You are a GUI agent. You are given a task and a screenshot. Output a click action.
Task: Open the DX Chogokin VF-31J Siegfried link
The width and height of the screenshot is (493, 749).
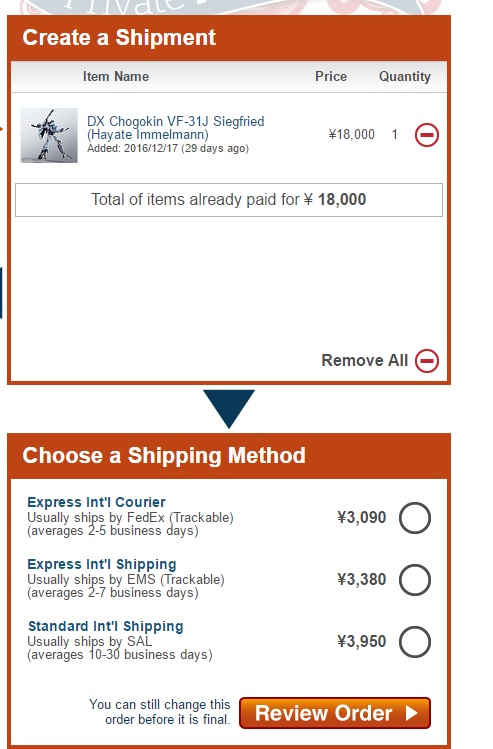[175, 128]
